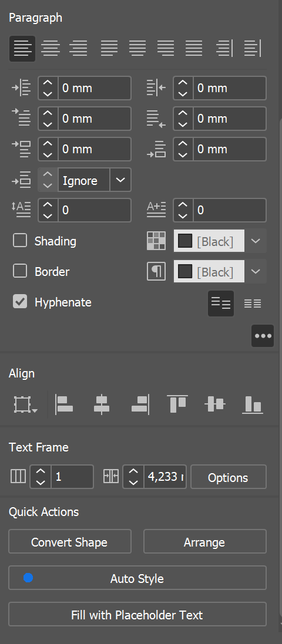The width and height of the screenshot is (282, 644).
Task: Open more Paragraph options menu
Action: [263, 336]
